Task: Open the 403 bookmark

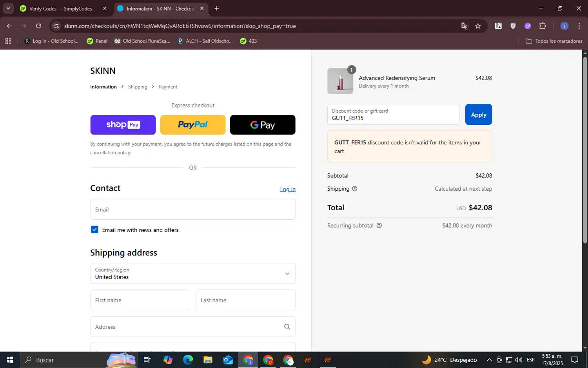Action: tap(248, 41)
